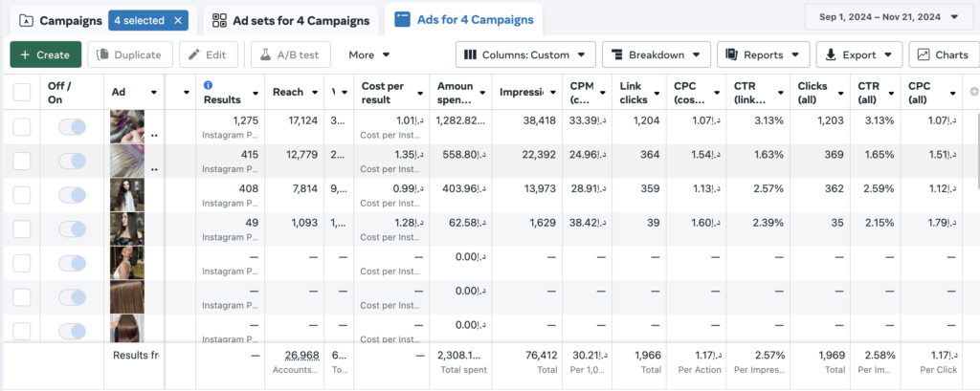This screenshot has height=391, width=980.
Task: Sort by CPC (all) column header
Action: pos(918,93)
